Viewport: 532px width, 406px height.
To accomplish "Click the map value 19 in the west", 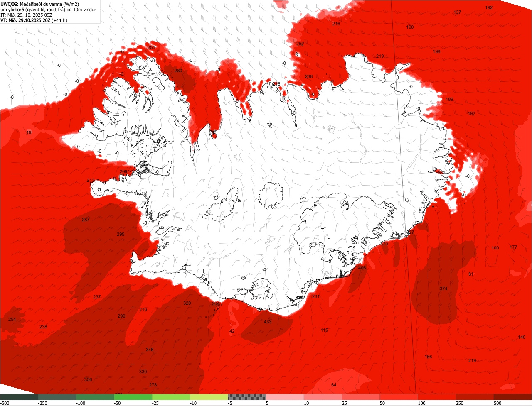I will [x=29, y=132].
